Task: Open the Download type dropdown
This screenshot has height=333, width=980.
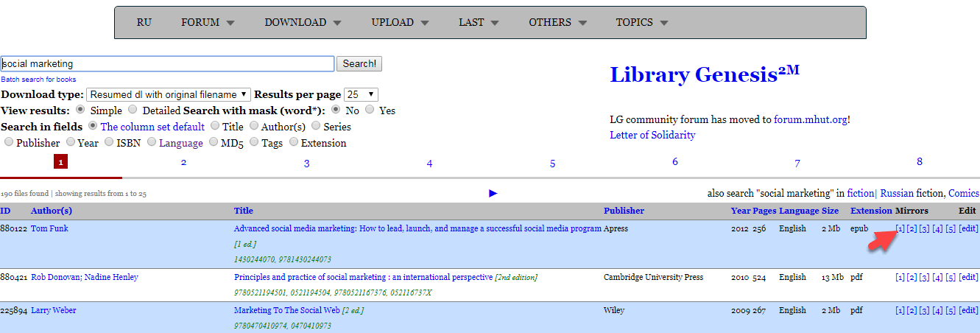Action: (x=169, y=95)
